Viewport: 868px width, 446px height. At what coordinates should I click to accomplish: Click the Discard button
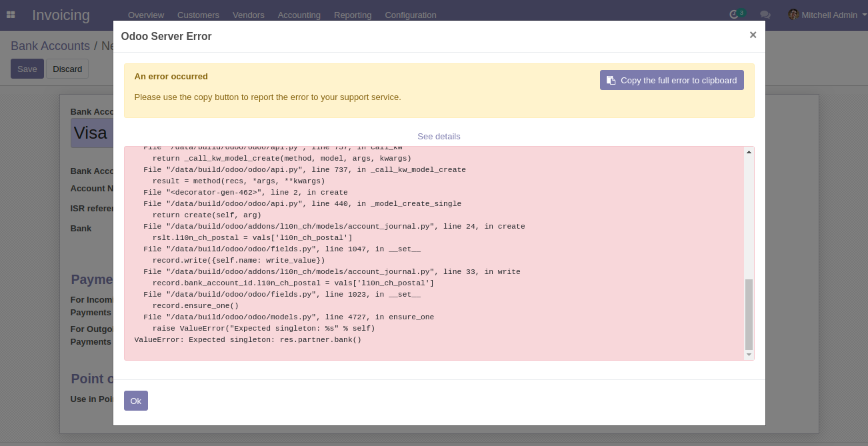67,69
